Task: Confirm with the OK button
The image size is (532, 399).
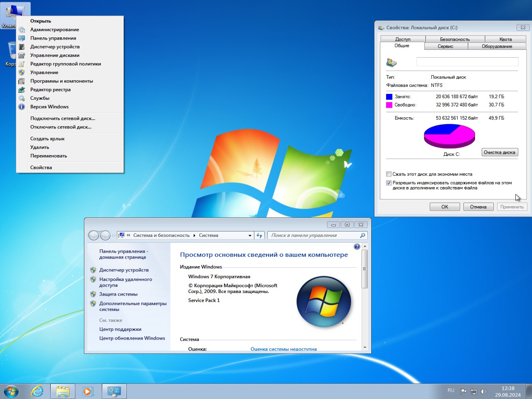Action: coord(445,207)
